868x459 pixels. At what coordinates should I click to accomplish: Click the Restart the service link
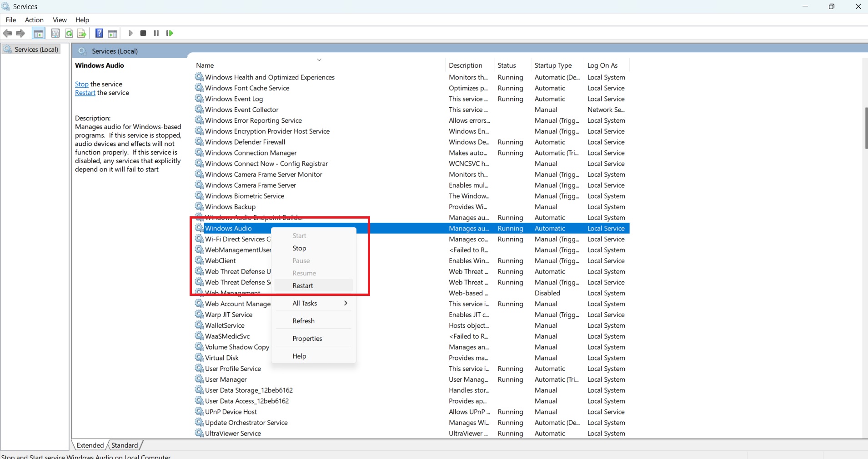coord(85,93)
